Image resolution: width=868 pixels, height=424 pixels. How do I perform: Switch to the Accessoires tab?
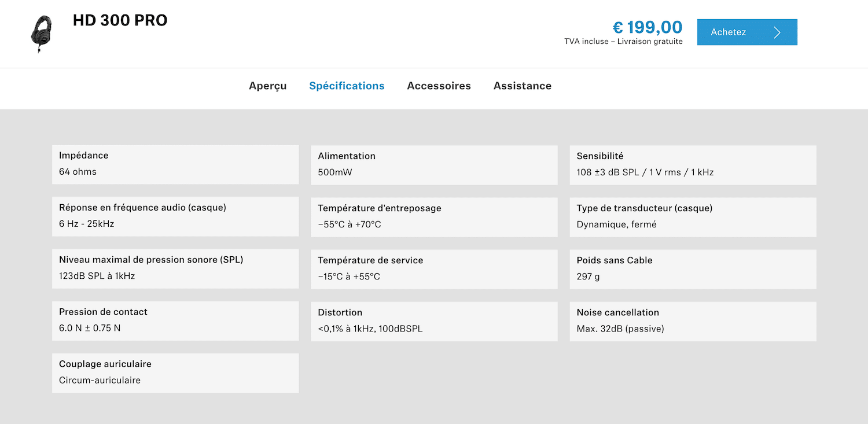point(439,86)
